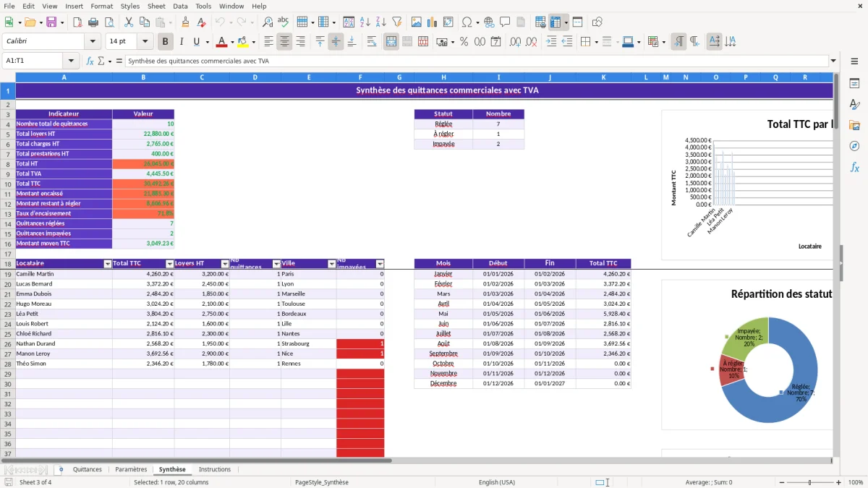Insert a comment bubble icon
The image size is (868, 488).
[505, 22]
